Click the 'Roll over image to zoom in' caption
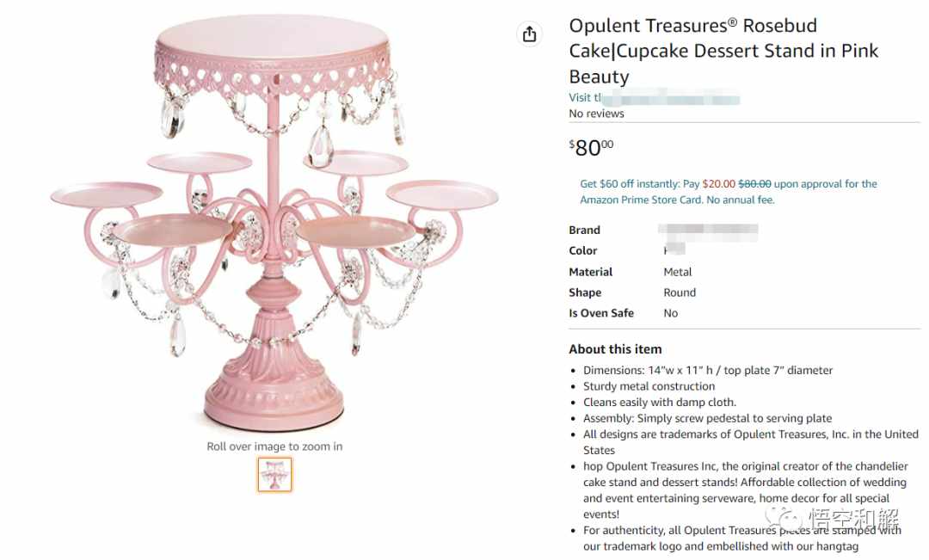 pos(274,446)
